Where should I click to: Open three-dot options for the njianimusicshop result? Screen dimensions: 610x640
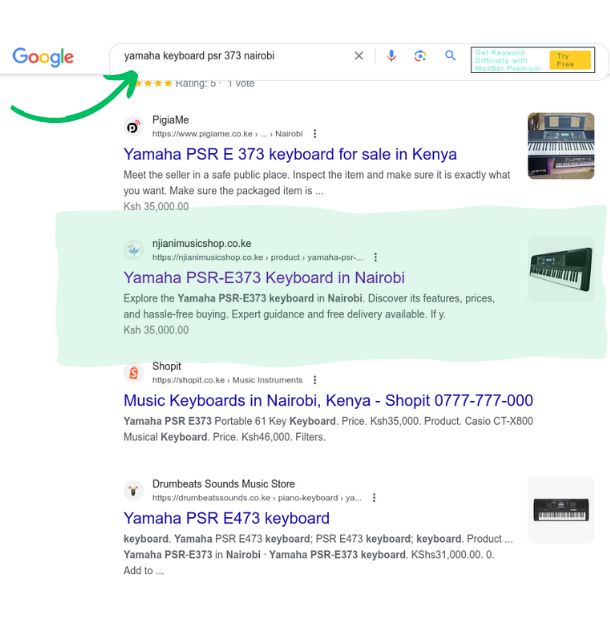click(x=375, y=257)
